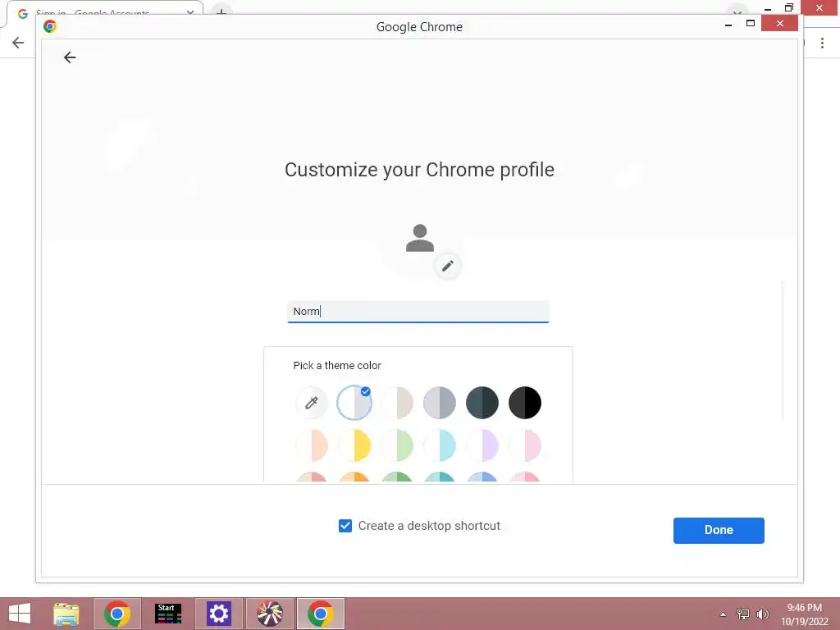This screenshot has width=840, height=630.
Task: Open File Explorer from the taskbar
Action: pyautogui.click(x=66, y=614)
